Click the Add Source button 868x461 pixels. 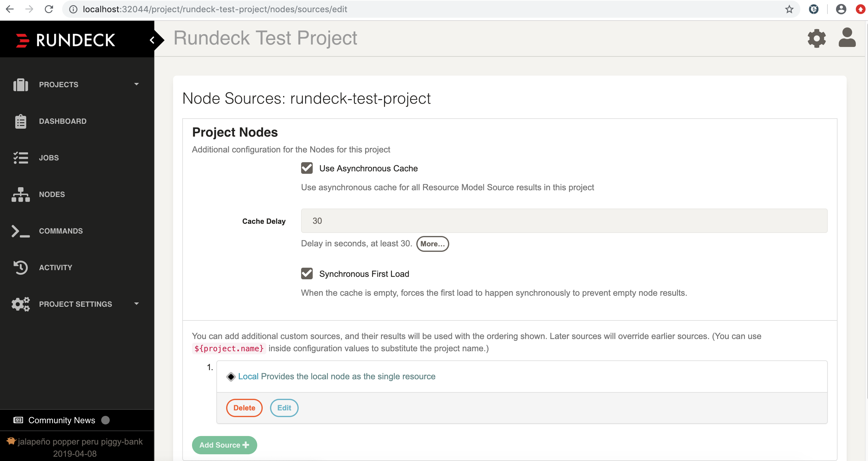click(x=224, y=445)
